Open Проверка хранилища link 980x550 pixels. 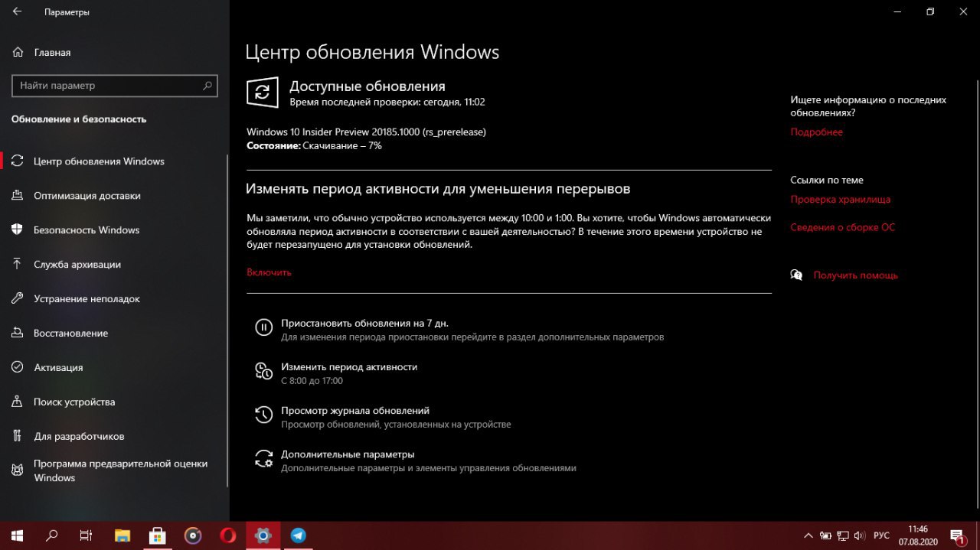click(x=841, y=200)
